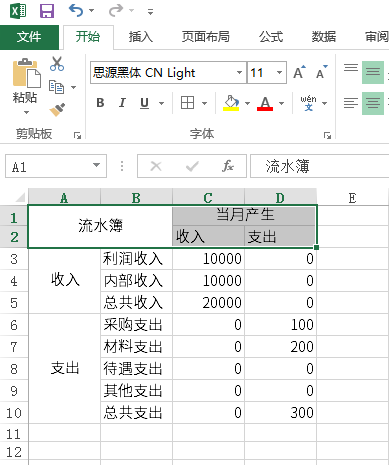The height and width of the screenshot is (465, 389).
Task: Click the Increase Font Size icon
Action: (299, 72)
